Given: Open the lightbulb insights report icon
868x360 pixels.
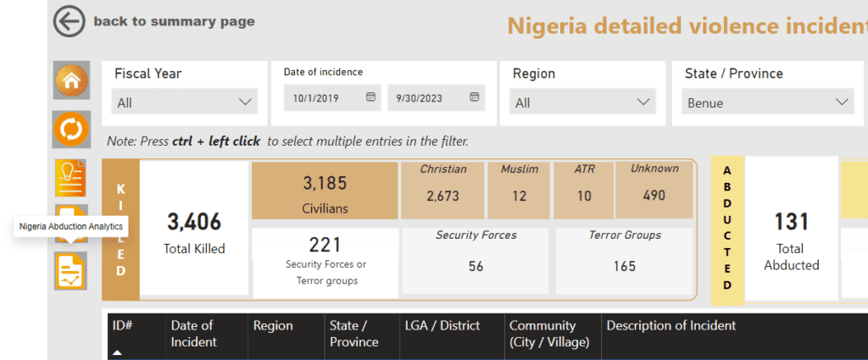Looking at the screenshot, I should pos(70,178).
